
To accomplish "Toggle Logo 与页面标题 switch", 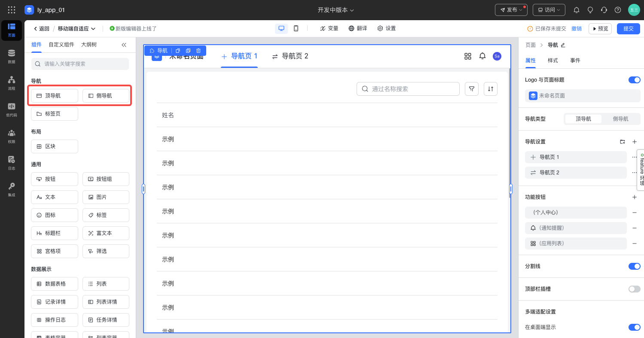I will tap(634, 80).
